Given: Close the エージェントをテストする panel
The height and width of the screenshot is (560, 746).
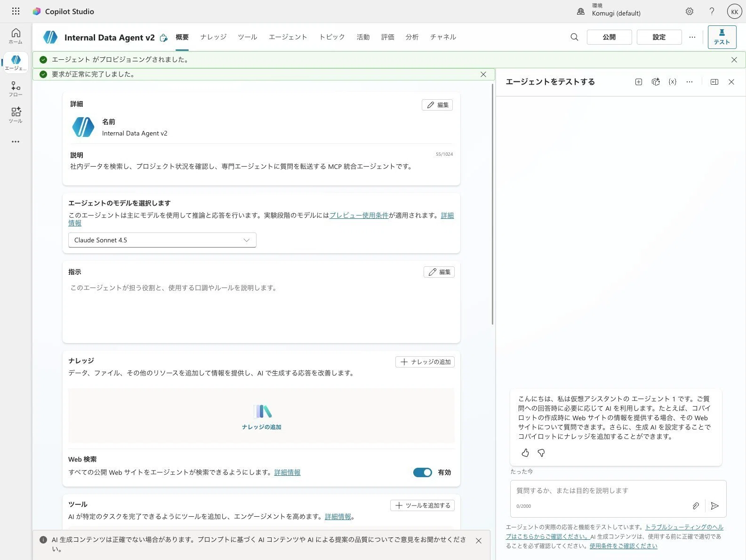Looking at the screenshot, I should tap(731, 82).
